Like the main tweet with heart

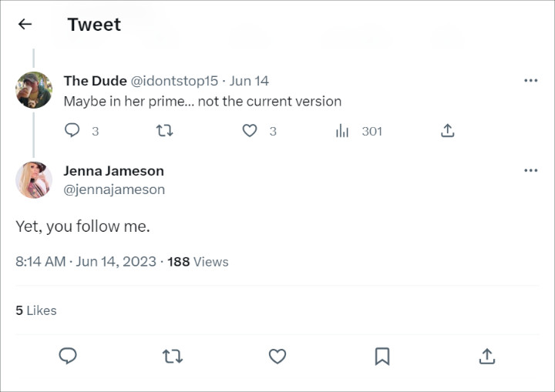[x=277, y=357]
